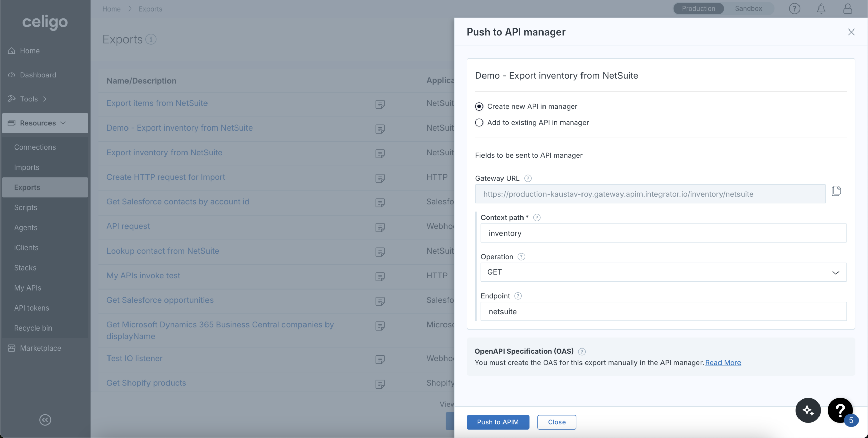The width and height of the screenshot is (868, 438).
Task: Click the Exports info icon
Action: tap(151, 39)
